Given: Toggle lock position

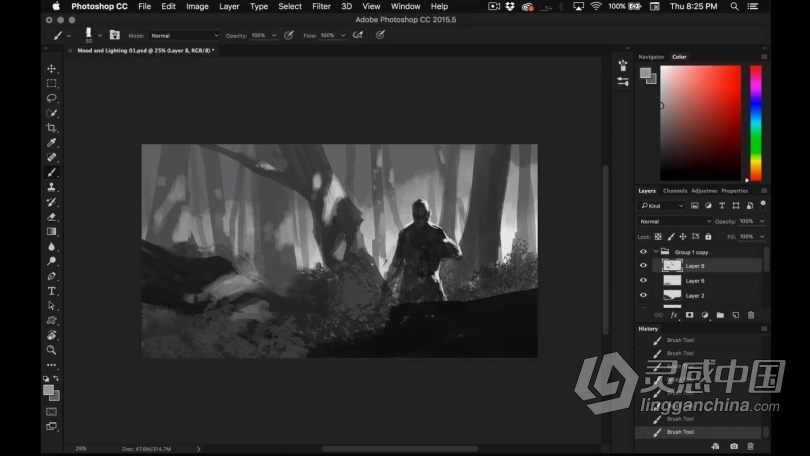Looking at the screenshot, I should coord(683,237).
